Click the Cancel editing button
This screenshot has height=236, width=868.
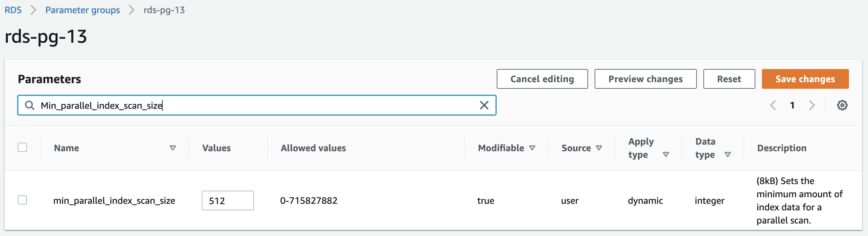[x=542, y=79]
